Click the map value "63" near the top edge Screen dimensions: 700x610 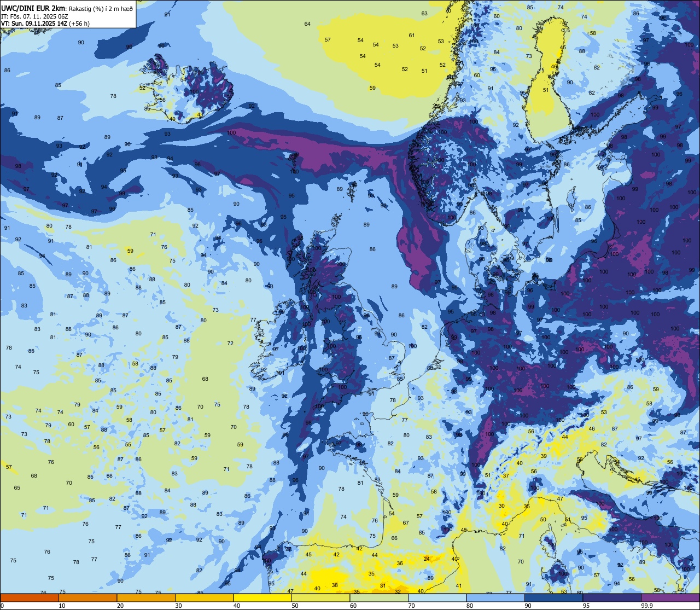click(424, 13)
